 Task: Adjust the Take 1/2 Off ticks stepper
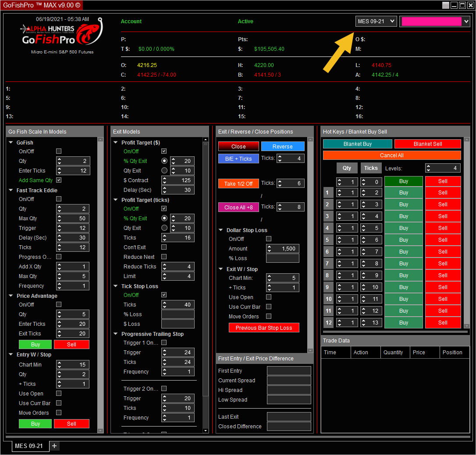pos(280,183)
